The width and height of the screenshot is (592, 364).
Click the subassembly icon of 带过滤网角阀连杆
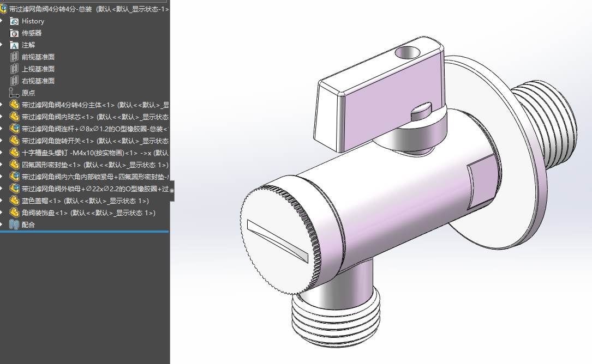(x=14, y=129)
